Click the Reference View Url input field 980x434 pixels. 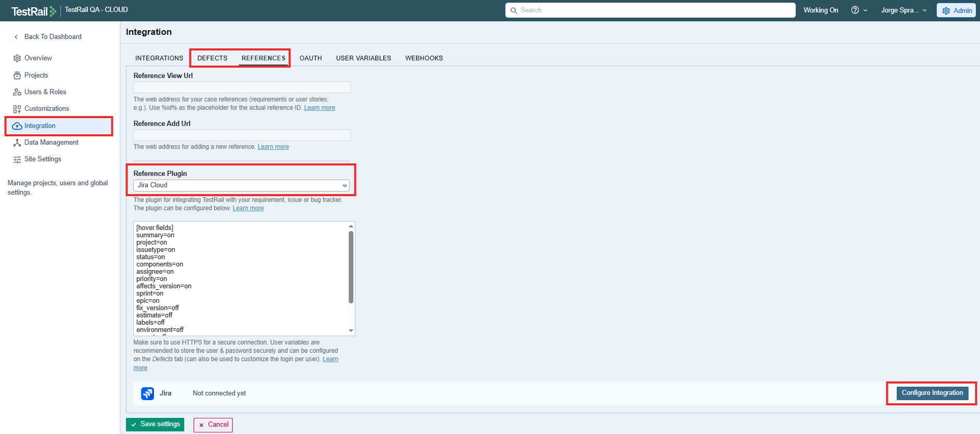coord(242,87)
